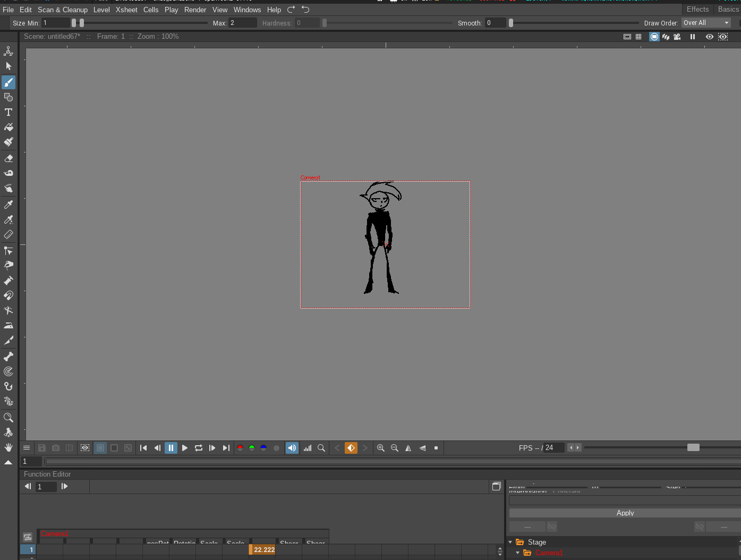
Task: Pick the Eraser tool
Action: [8, 158]
